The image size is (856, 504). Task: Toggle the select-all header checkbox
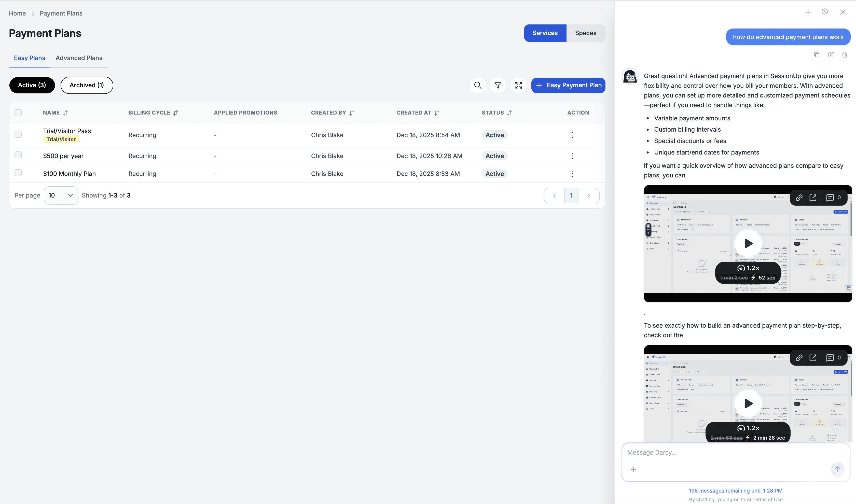(18, 113)
